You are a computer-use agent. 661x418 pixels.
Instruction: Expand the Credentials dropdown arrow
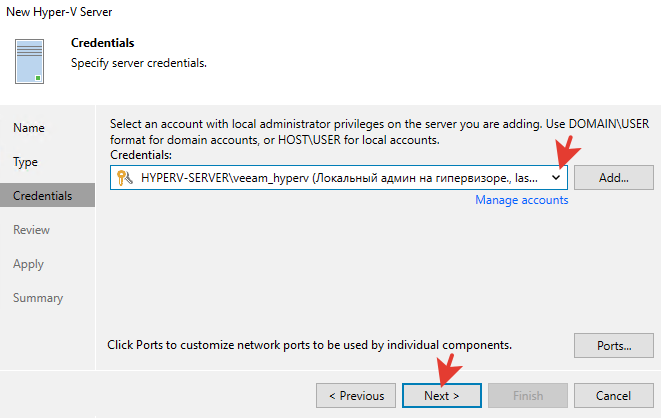pos(556,177)
